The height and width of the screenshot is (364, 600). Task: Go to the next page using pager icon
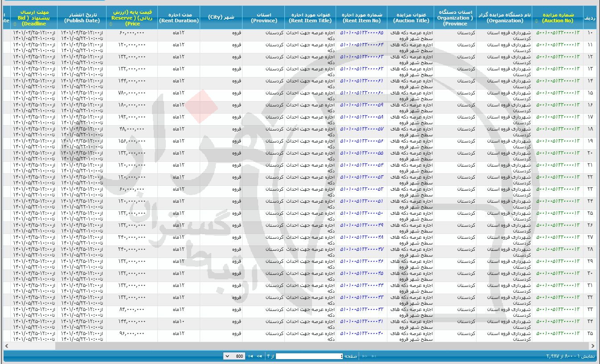(x=259, y=356)
